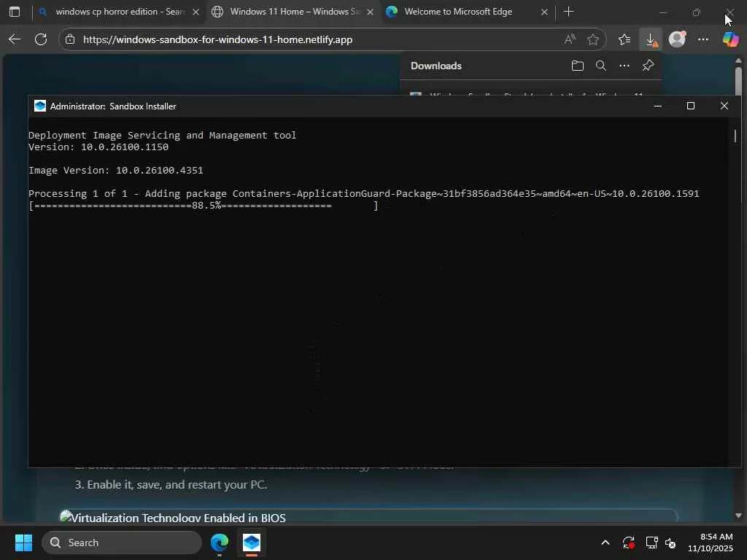747x560 pixels.
Task: Open the Favorites list button
Action: (x=624, y=39)
